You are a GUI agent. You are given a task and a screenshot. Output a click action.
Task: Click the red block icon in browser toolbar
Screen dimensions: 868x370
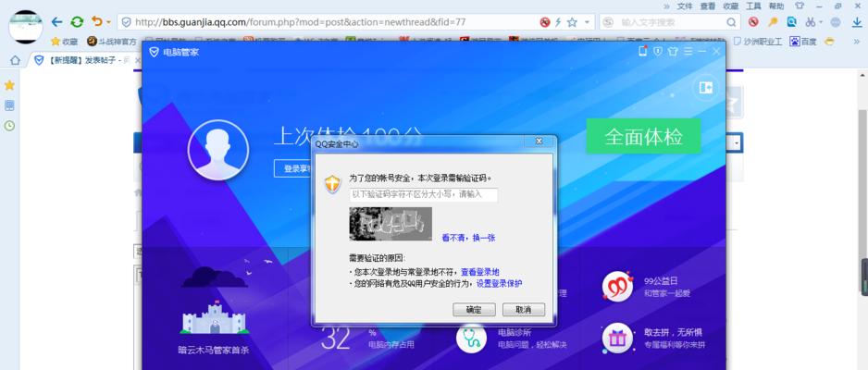tap(753, 22)
